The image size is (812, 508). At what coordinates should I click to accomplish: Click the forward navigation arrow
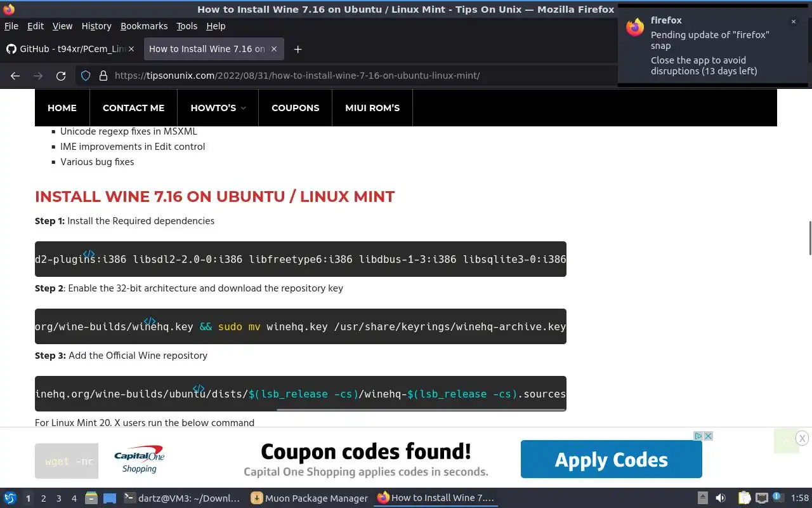click(38, 76)
